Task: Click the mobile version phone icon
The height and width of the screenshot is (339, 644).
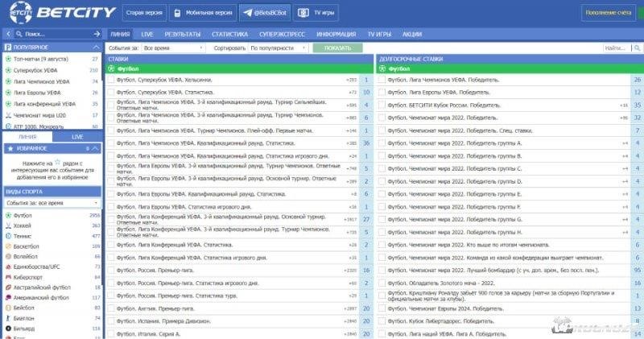Action: [x=177, y=13]
